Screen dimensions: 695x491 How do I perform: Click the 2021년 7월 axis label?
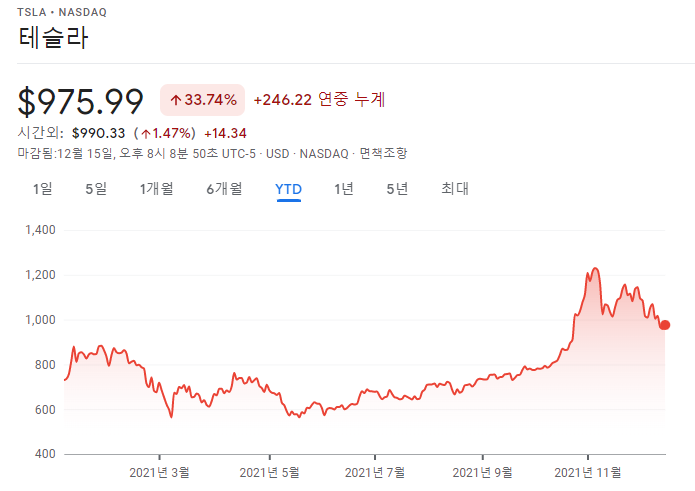pyautogui.click(x=375, y=473)
